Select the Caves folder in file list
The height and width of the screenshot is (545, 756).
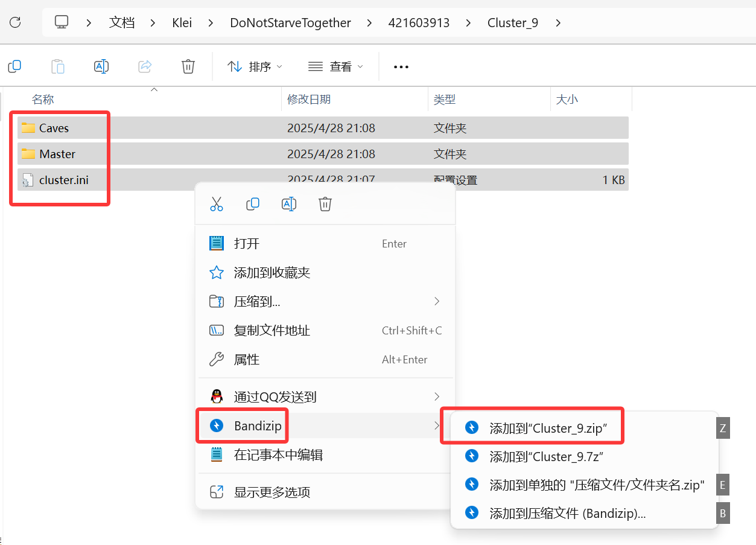(54, 128)
